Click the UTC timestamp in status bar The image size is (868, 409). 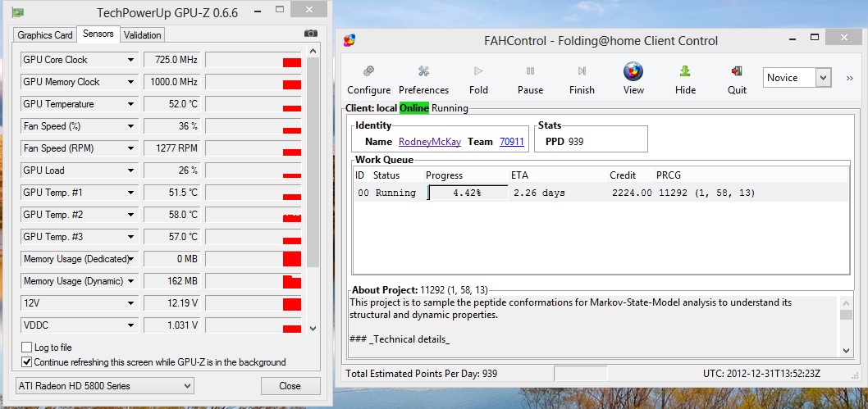761,374
